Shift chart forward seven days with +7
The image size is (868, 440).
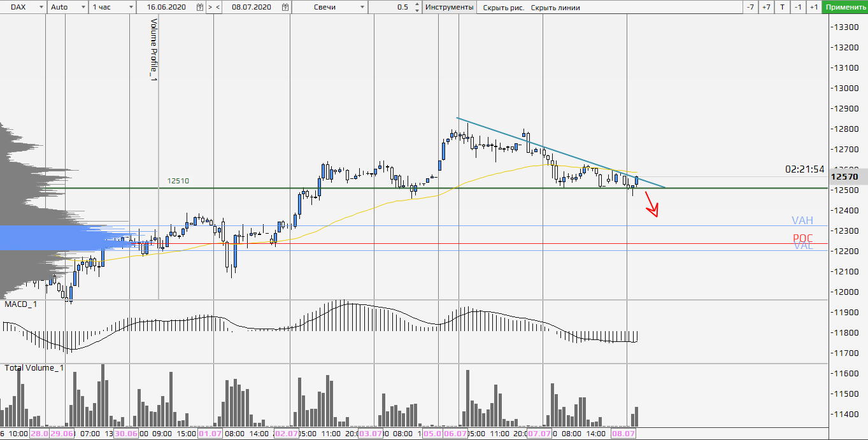pos(766,7)
